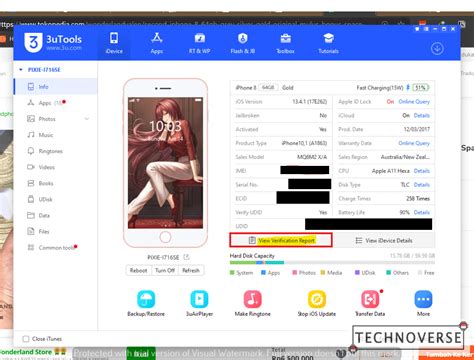Click the System legend color swatch

(232, 273)
